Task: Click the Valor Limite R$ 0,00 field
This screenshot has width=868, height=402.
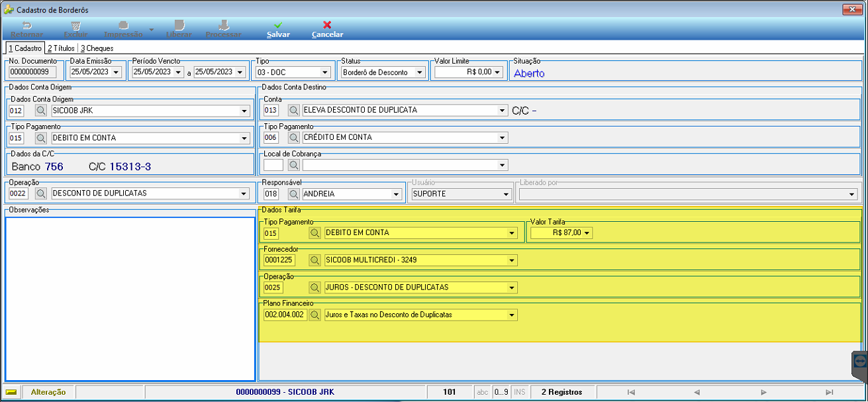Action: (x=469, y=72)
